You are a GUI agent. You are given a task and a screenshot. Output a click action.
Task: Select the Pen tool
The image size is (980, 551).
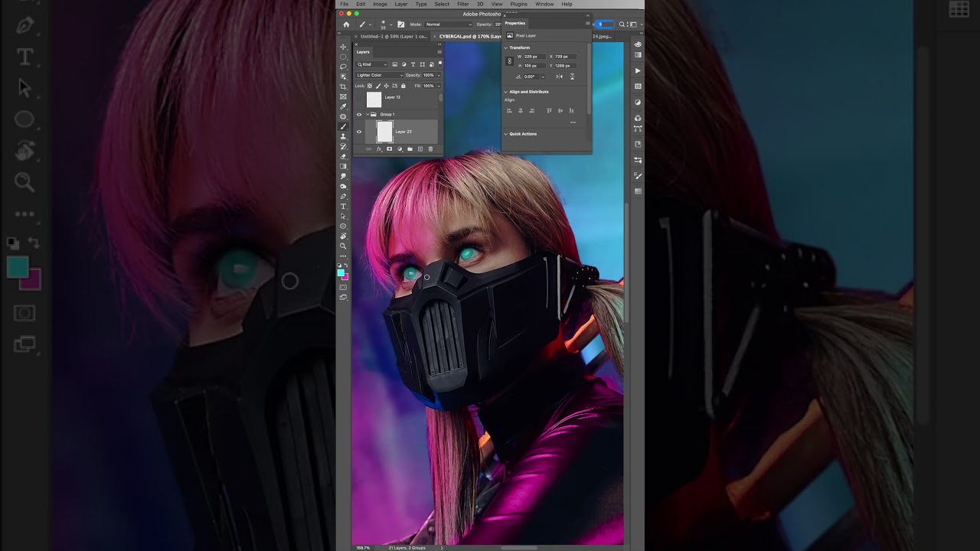click(x=343, y=197)
